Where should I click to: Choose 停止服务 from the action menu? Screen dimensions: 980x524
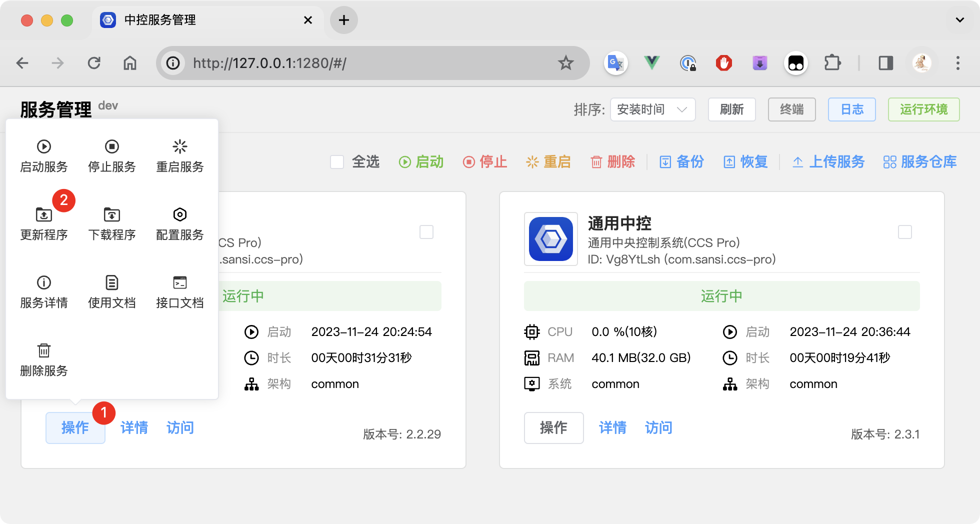[x=112, y=156]
